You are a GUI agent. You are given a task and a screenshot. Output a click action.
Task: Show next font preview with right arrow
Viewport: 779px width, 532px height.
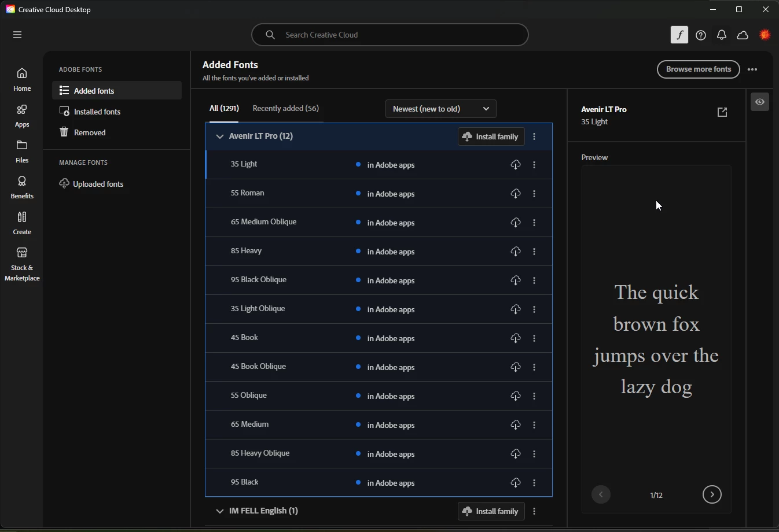[x=712, y=495]
